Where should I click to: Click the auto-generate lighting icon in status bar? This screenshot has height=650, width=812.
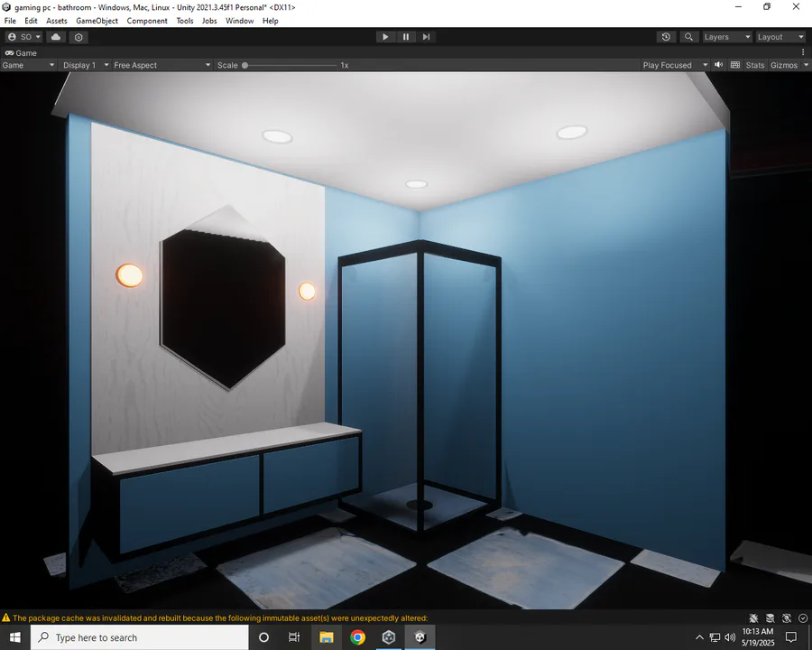[787, 617]
